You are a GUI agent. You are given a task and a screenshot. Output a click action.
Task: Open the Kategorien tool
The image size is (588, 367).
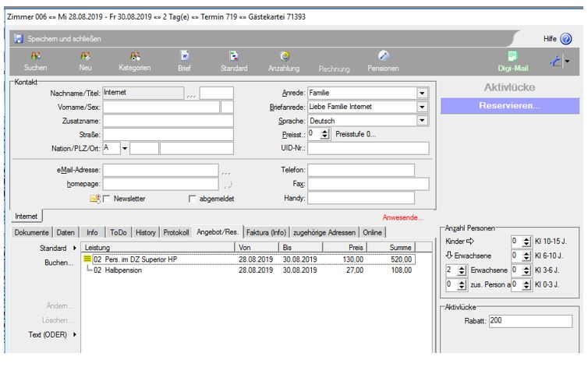[x=135, y=62]
